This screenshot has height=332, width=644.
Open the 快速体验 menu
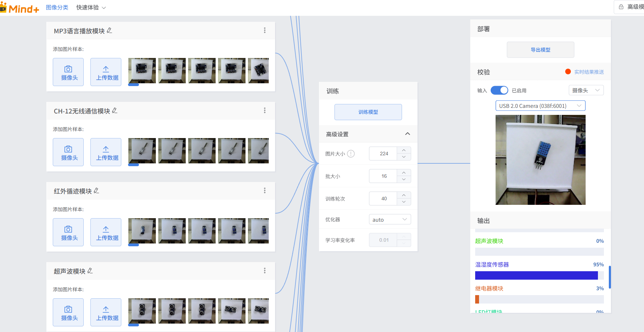click(x=91, y=7)
